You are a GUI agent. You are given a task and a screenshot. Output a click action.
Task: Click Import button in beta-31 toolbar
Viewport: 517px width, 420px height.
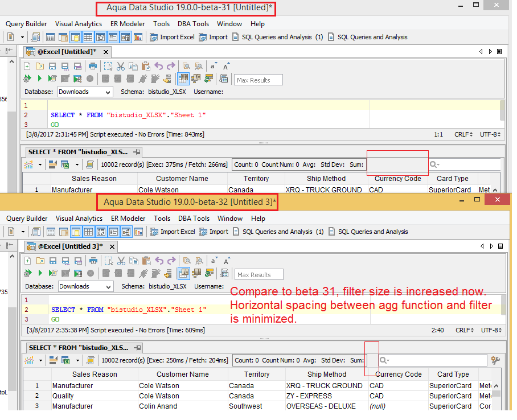pos(214,37)
